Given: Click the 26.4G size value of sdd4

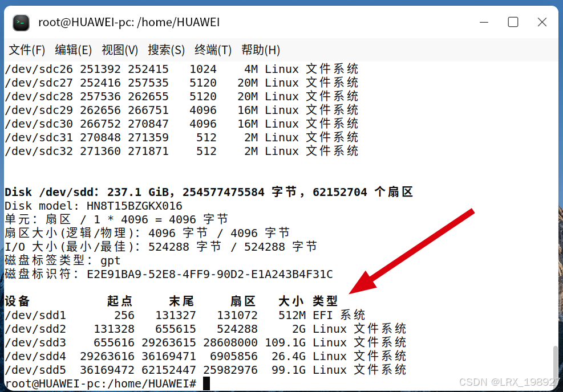Looking at the screenshot, I should click(289, 356).
